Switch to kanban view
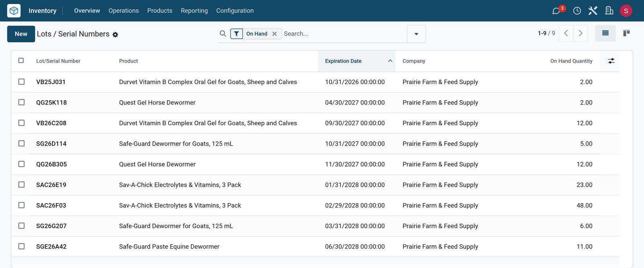Image resolution: width=644 pixels, height=268 pixels. [x=626, y=33]
